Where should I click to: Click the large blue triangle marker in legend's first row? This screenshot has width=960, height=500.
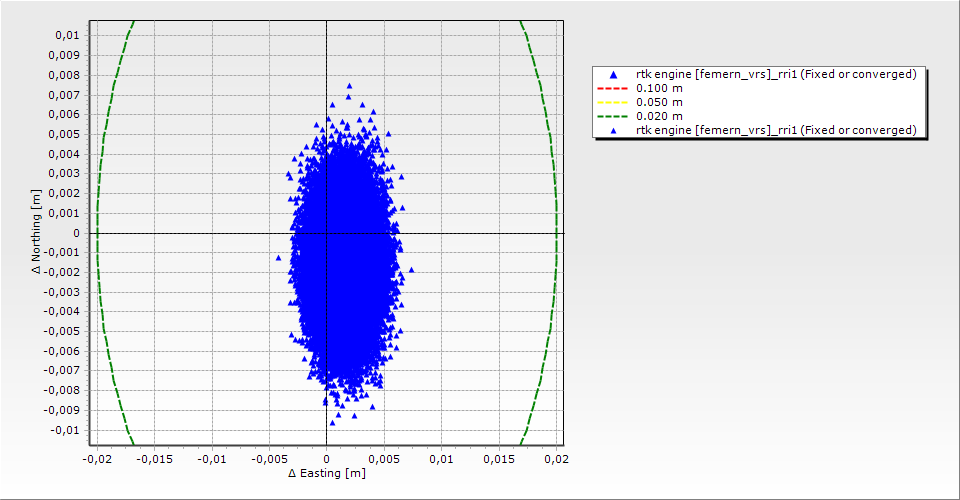pos(614,75)
